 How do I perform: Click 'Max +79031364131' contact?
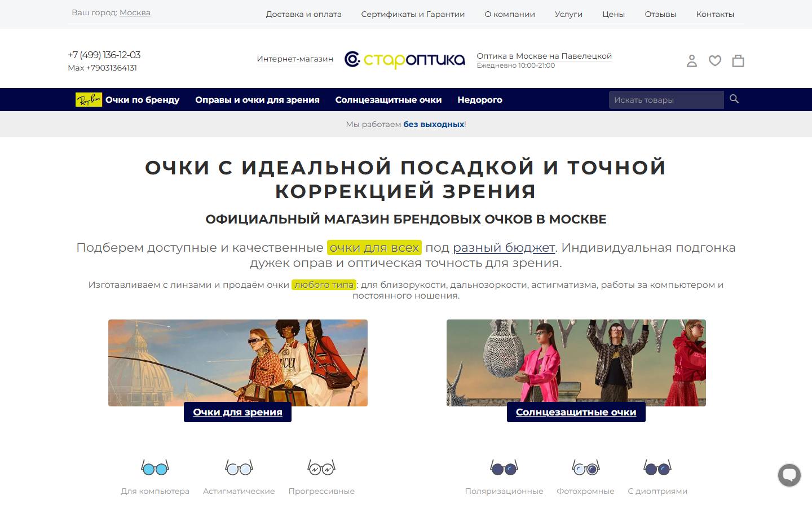pyautogui.click(x=102, y=68)
